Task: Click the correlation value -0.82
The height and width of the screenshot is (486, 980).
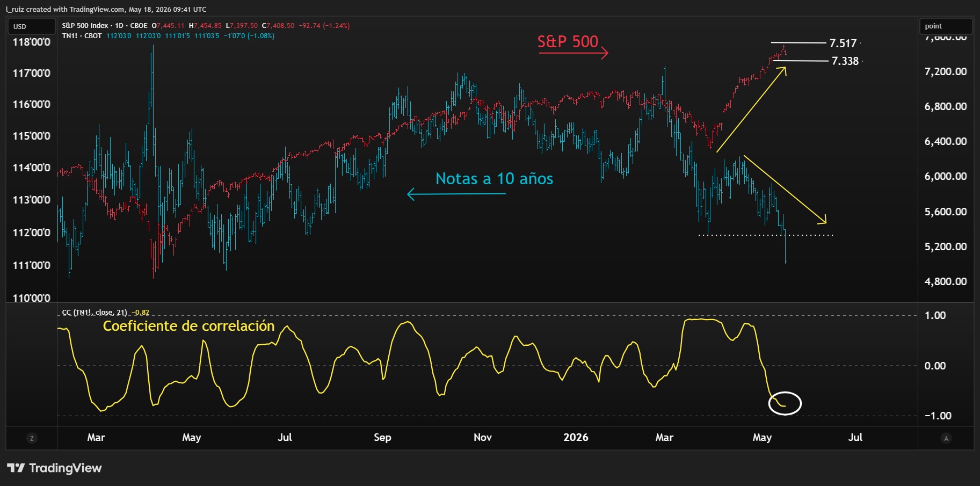Action: [x=141, y=312]
